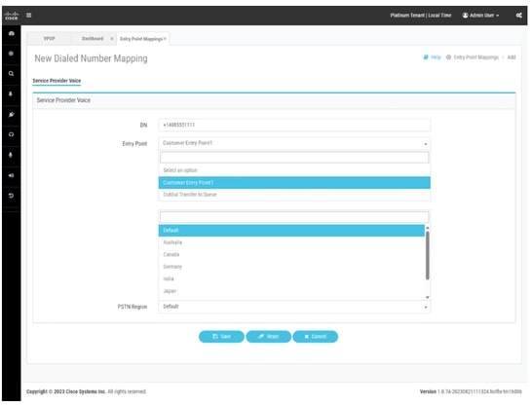This screenshot has height=405, width=532.
Task: Click the Reset button
Action: 268,337
